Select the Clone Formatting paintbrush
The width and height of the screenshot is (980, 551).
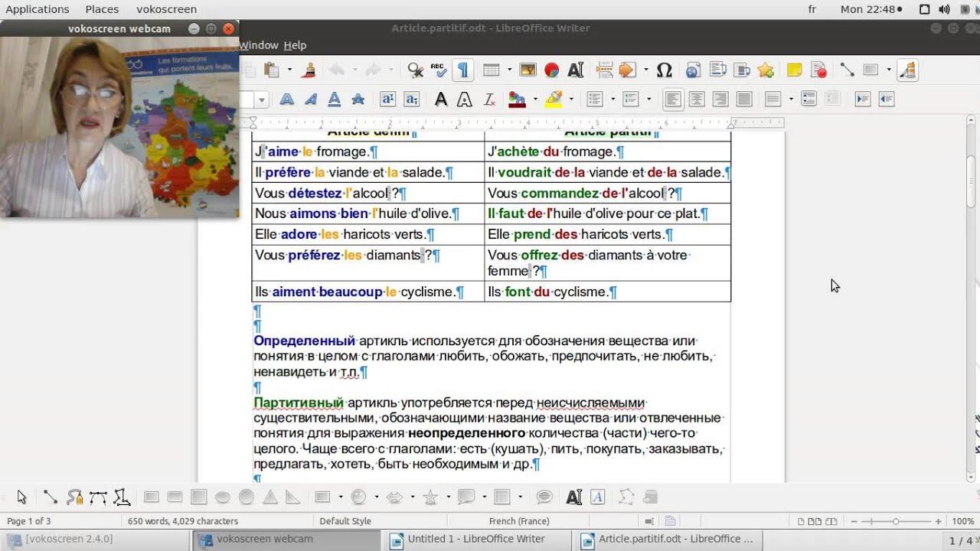309,70
